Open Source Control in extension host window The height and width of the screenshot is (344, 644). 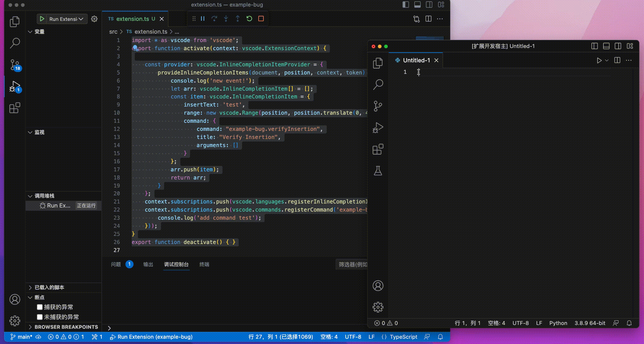378,106
